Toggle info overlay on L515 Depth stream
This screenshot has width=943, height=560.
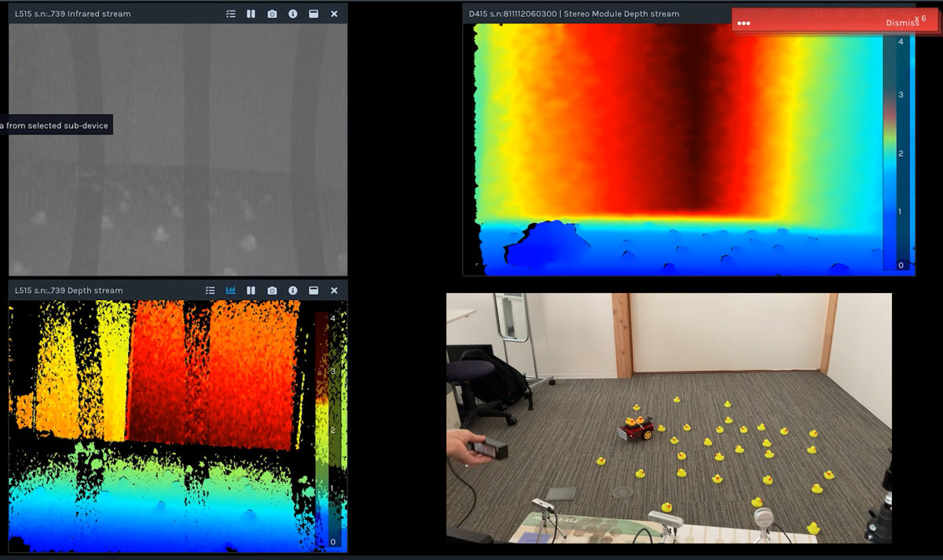click(292, 291)
